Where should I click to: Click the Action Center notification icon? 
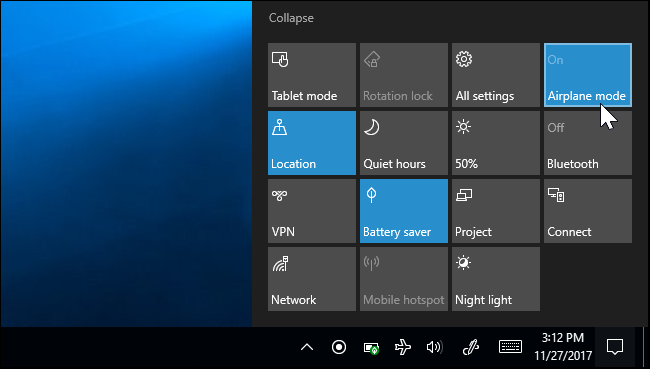tap(615, 347)
